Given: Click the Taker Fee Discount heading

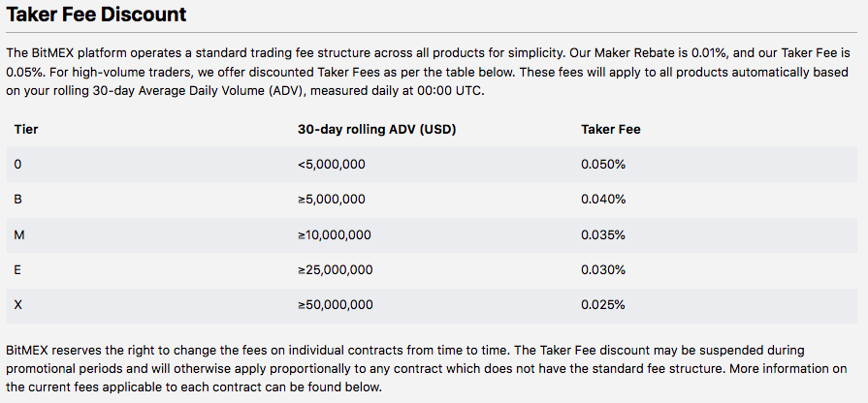Looking at the screenshot, I should [x=96, y=15].
